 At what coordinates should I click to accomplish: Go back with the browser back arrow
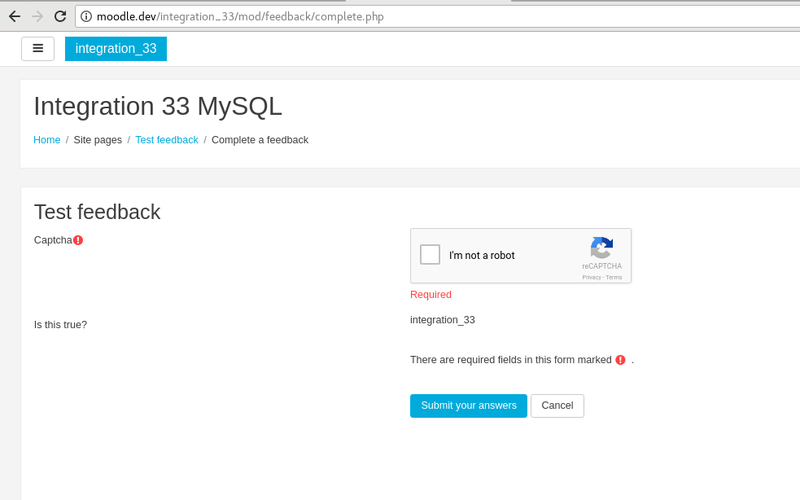15,16
